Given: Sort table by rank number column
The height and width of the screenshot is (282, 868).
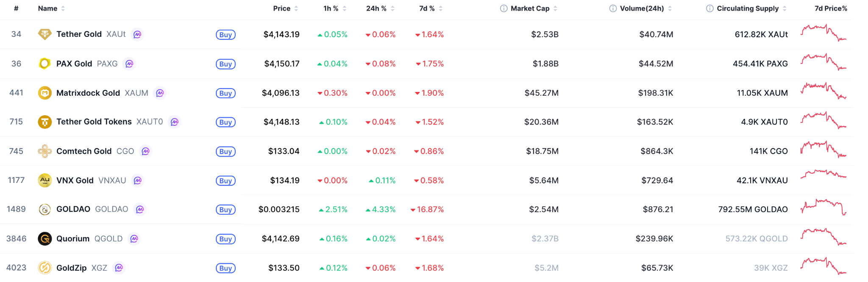Looking at the screenshot, I should (16, 8).
